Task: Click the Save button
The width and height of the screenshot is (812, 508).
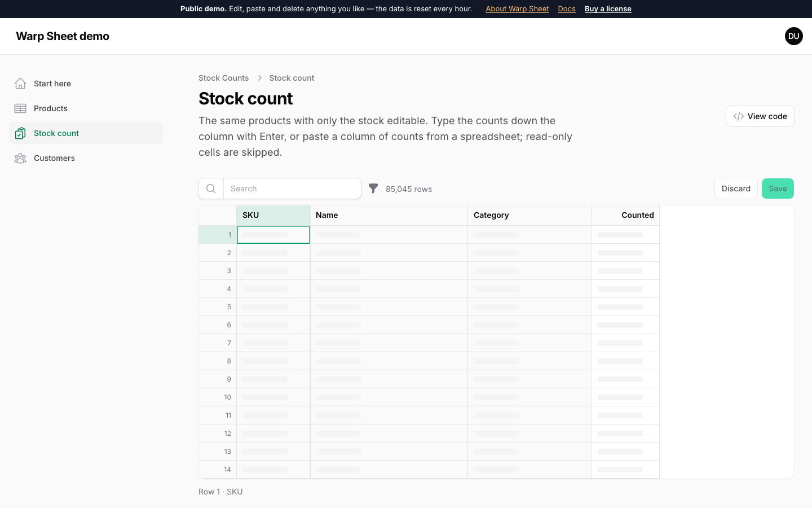Action: (778, 189)
